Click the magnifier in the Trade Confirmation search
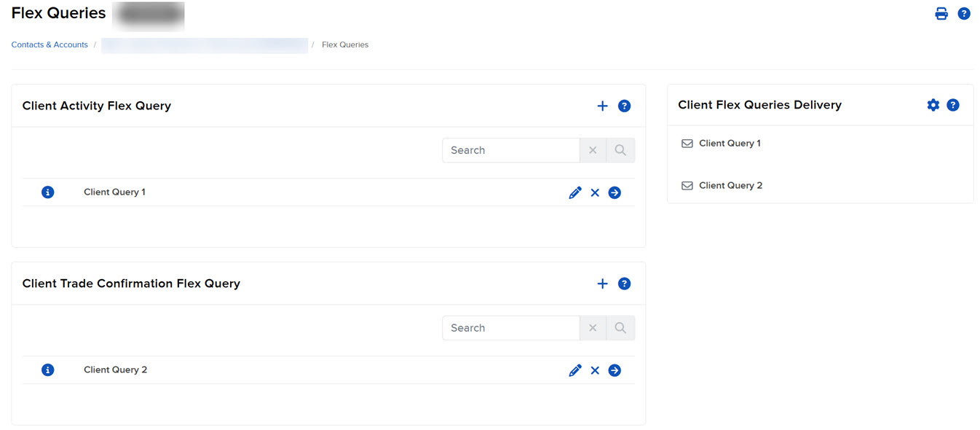Viewport: 980px width, 430px height. [x=620, y=327]
